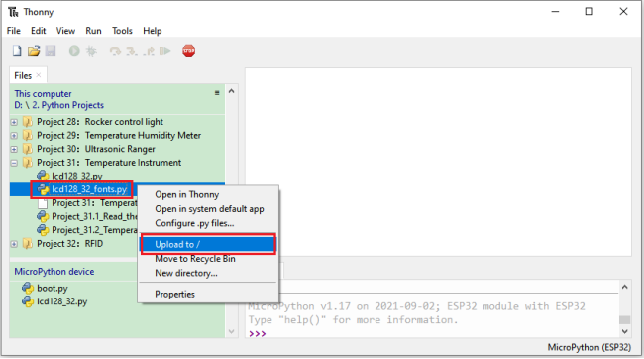Viewport: 644px width, 359px height.
Task: Click the files panel scroll up arrow
Action: click(231, 91)
